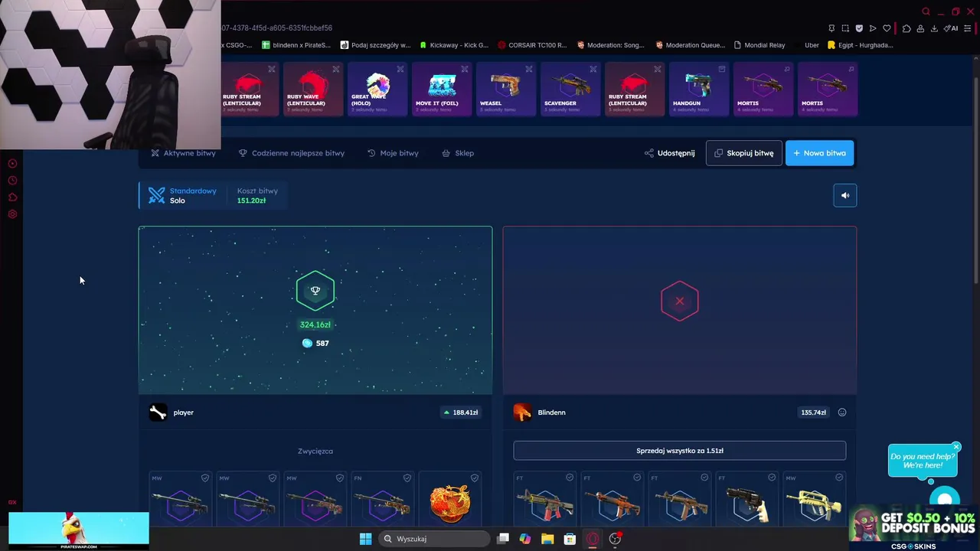This screenshot has width=980, height=551.
Task: Open the browser easy setup menu icon
Action: coord(968,28)
